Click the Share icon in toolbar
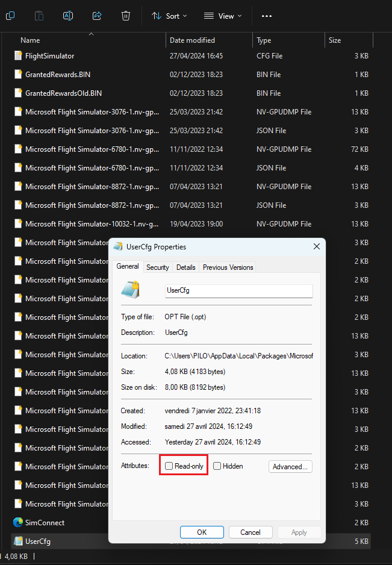The height and width of the screenshot is (565, 392). pyautogui.click(x=97, y=16)
